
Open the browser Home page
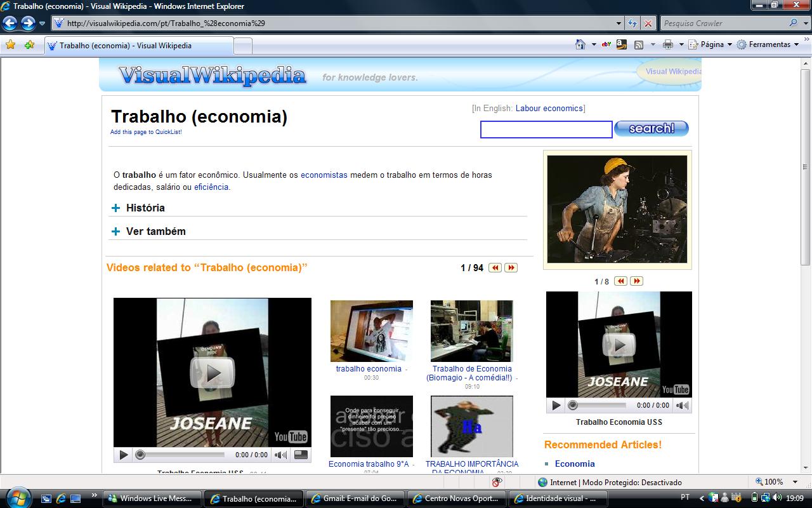[x=580, y=44]
